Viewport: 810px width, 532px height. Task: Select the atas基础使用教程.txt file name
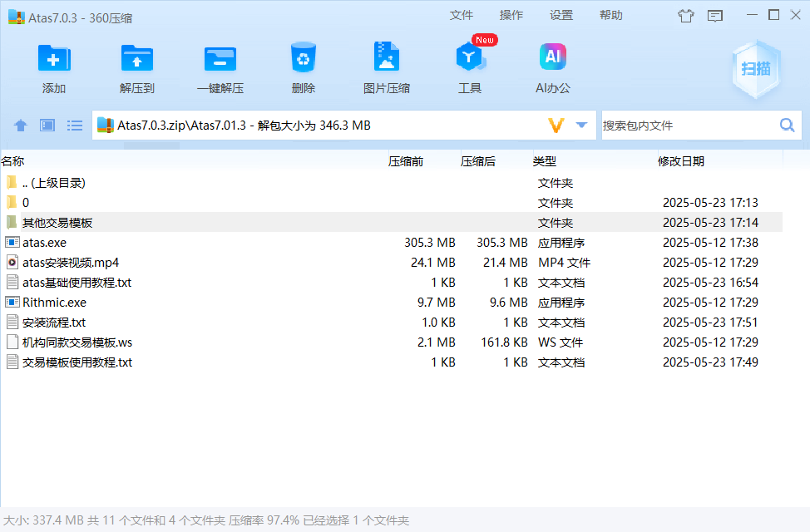[77, 283]
